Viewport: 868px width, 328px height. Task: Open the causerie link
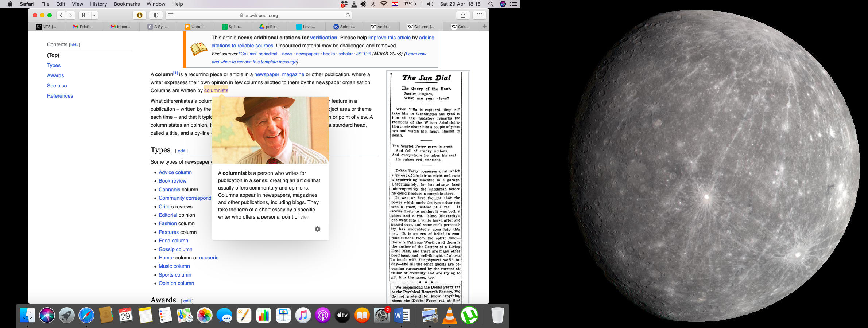click(x=209, y=258)
